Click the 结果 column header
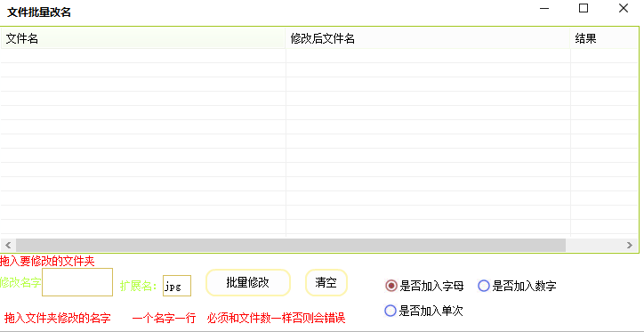The height and width of the screenshot is (332, 644). tap(604, 38)
